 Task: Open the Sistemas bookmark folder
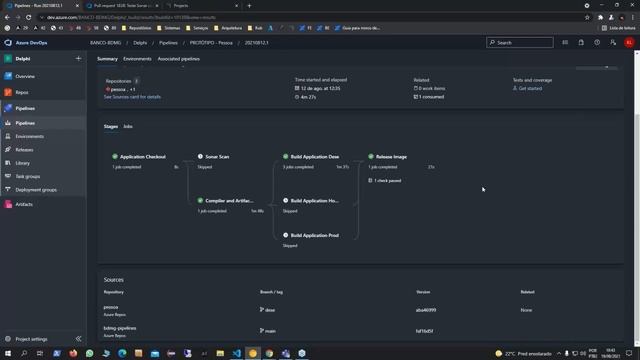tap(169, 28)
